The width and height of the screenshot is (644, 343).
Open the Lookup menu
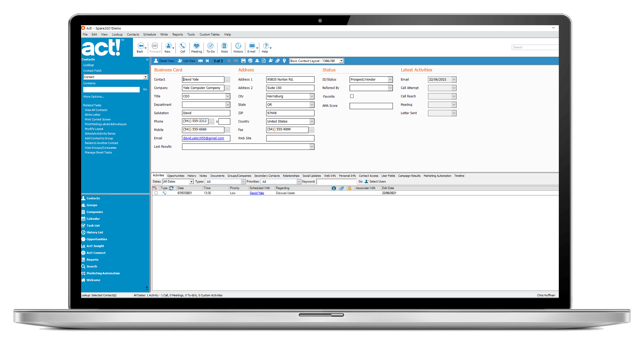117,34
